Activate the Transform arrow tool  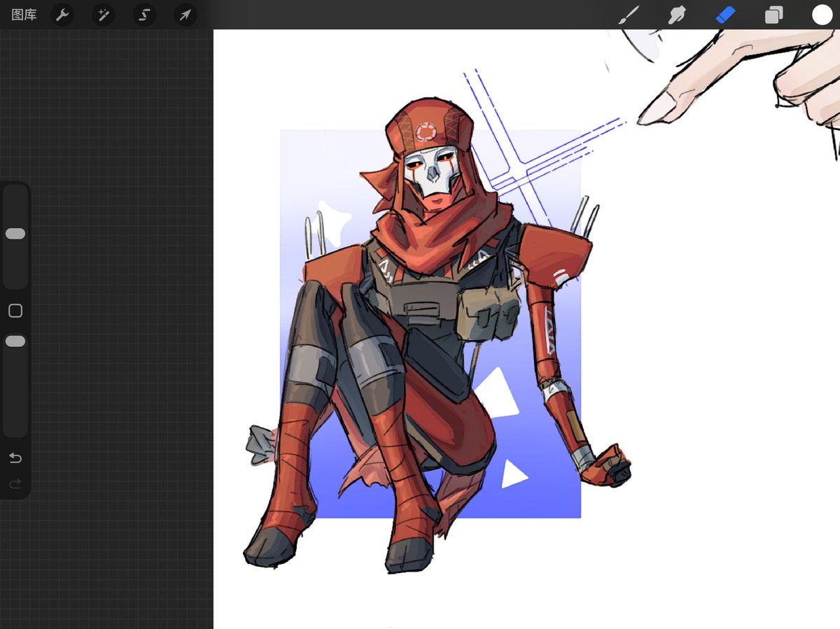[185, 15]
